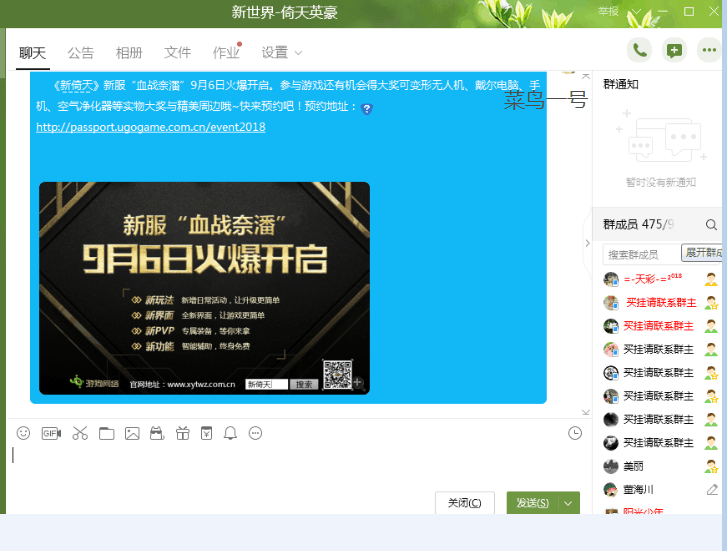727x551 pixels.
Task: Open the gift box icon
Action: pyautogui.click(x=181, y=433)
